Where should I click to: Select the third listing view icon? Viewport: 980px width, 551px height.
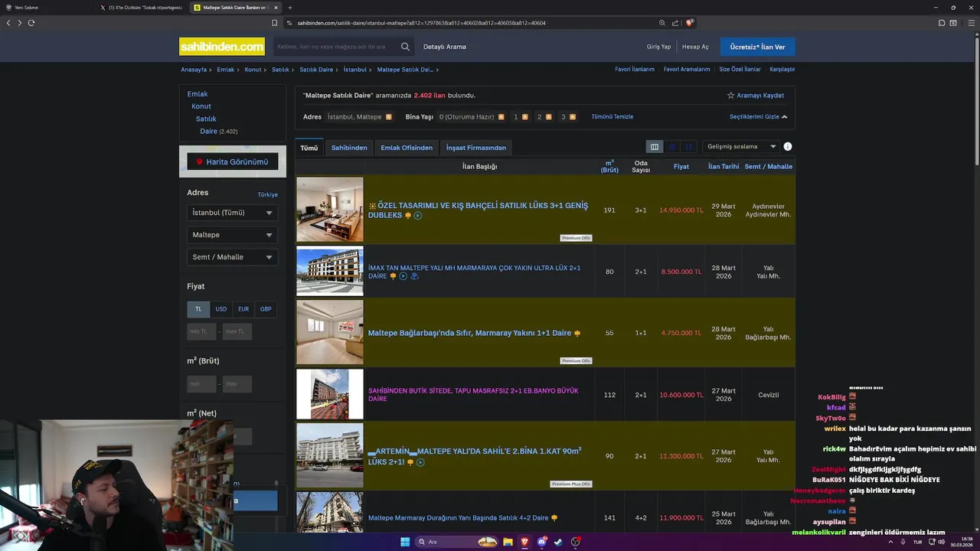pos(689,147)
